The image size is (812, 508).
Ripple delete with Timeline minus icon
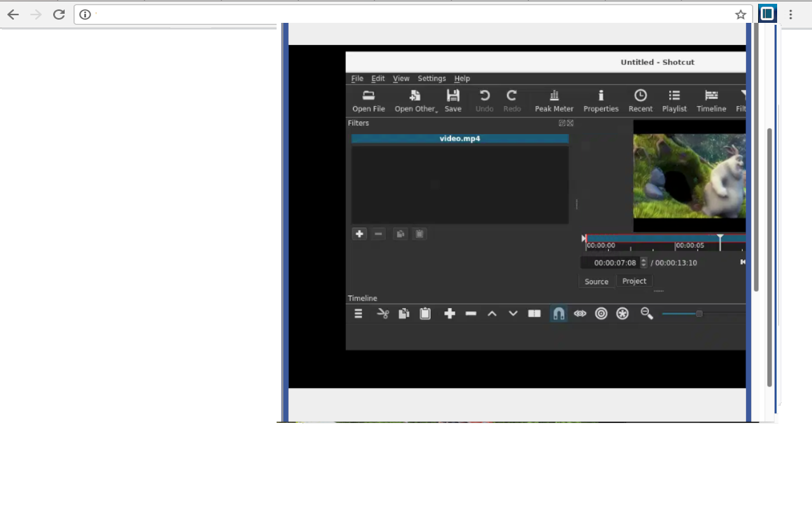(471, 314)
